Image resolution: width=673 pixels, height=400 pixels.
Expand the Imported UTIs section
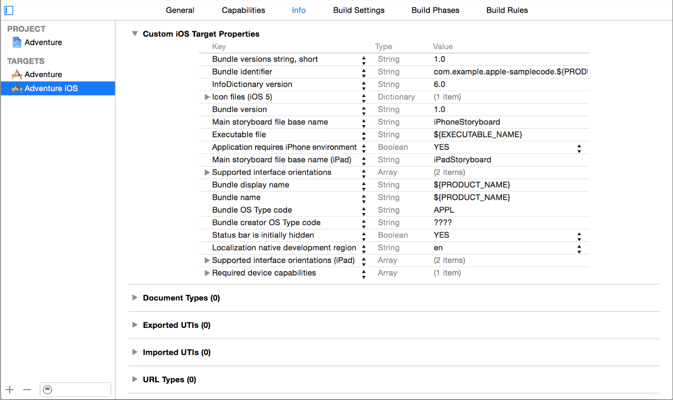(x=135, y=352)
